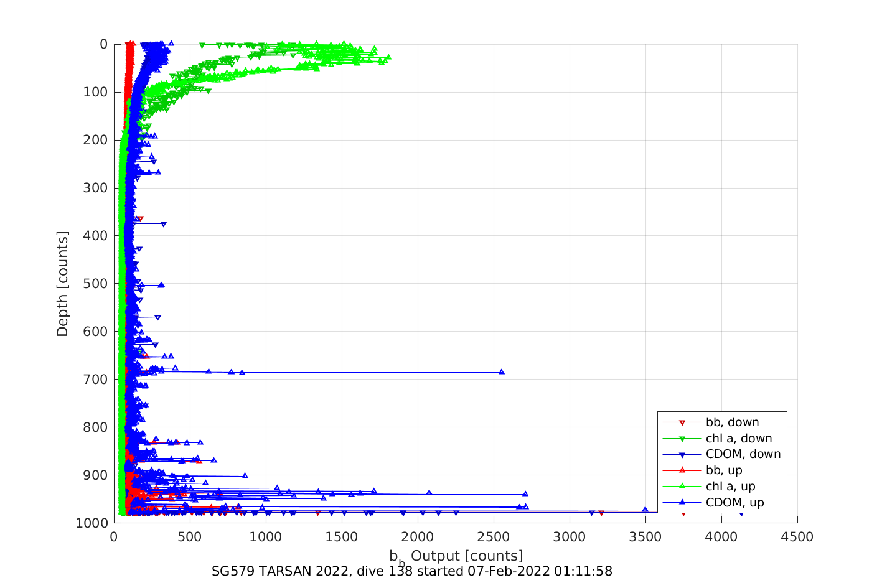
Task: Click the 'Depth [counts]' y-axis label
Action: 62,284
